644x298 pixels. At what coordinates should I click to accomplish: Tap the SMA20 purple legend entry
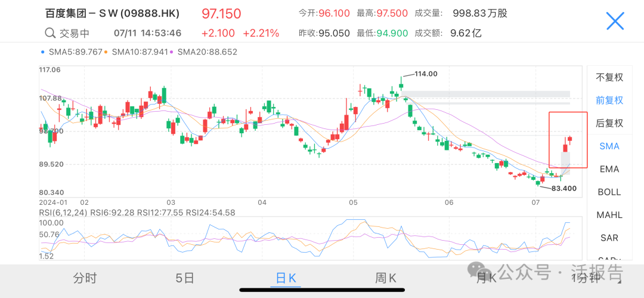click(205, 52)
